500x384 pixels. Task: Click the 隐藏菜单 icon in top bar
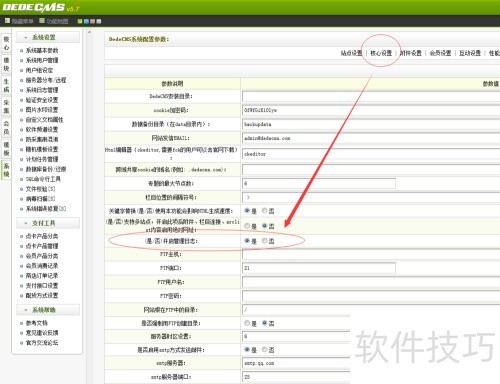click(7, 21)
